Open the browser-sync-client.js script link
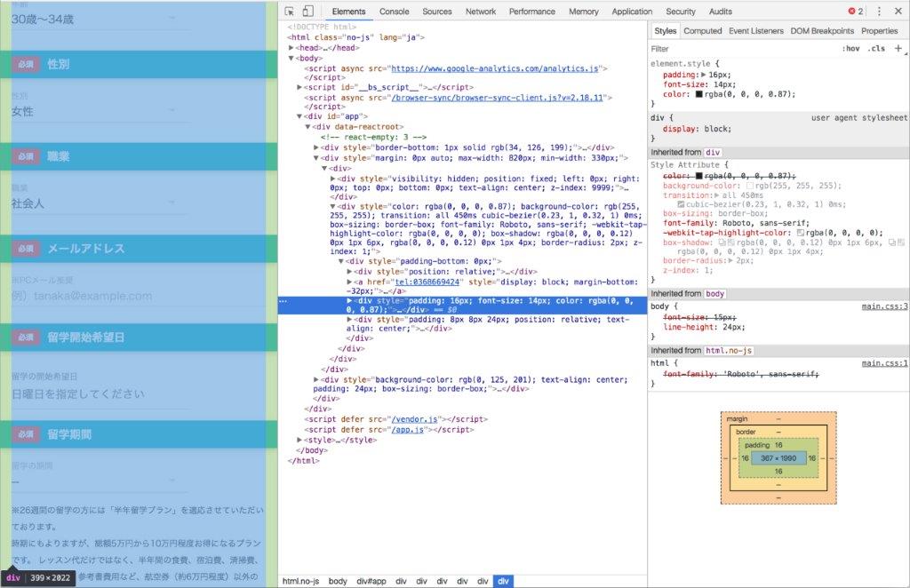 tap(497, 98)
